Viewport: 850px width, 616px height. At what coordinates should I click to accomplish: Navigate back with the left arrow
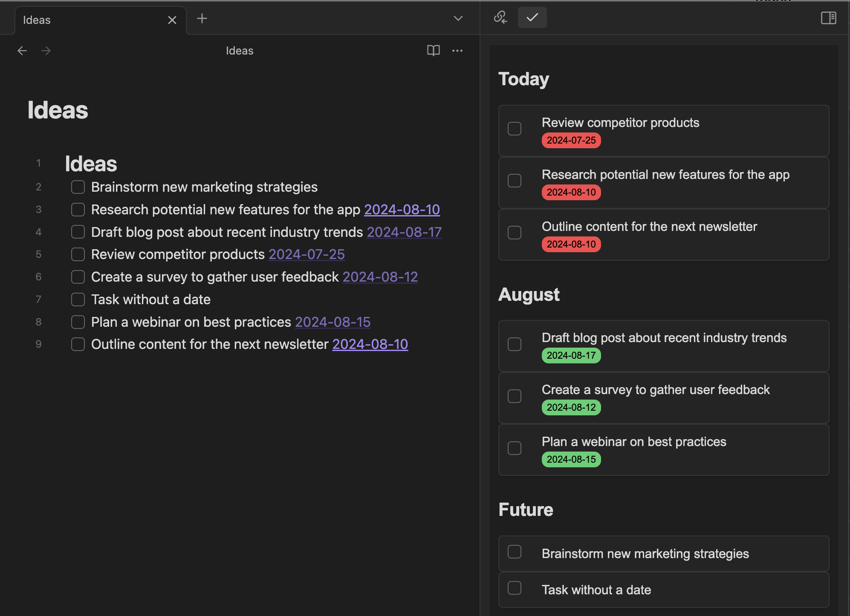pyautogui.click(x=22, y=51)
